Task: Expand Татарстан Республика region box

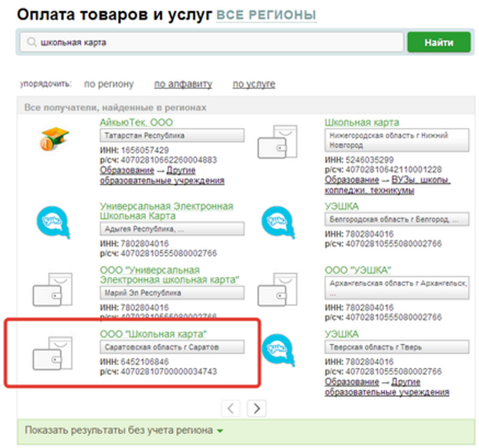Action: tap(172, 135)
